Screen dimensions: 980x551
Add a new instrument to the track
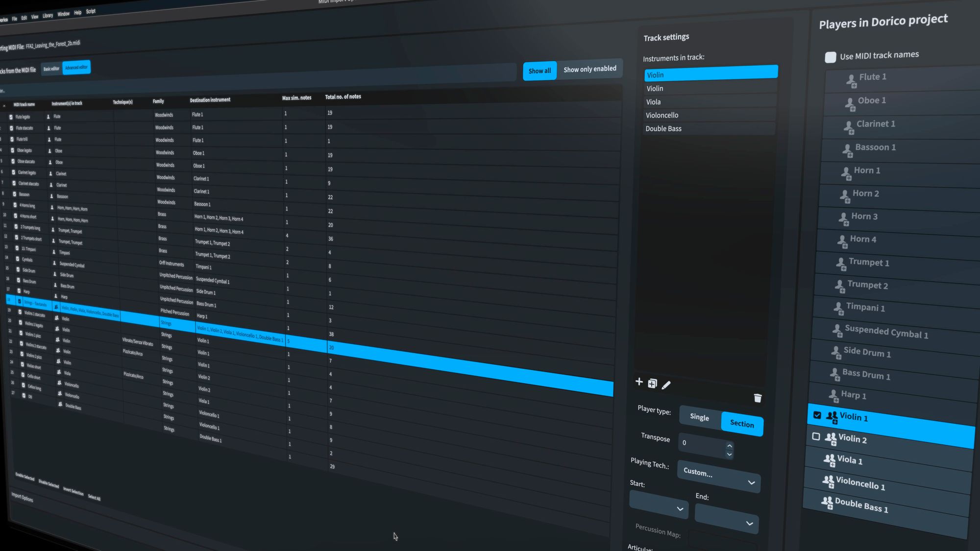click(x=639, y=382)
